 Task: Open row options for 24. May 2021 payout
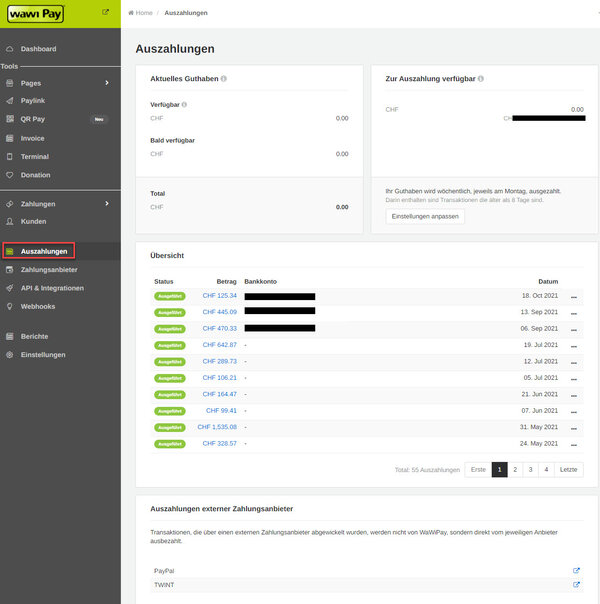(574, 445)
